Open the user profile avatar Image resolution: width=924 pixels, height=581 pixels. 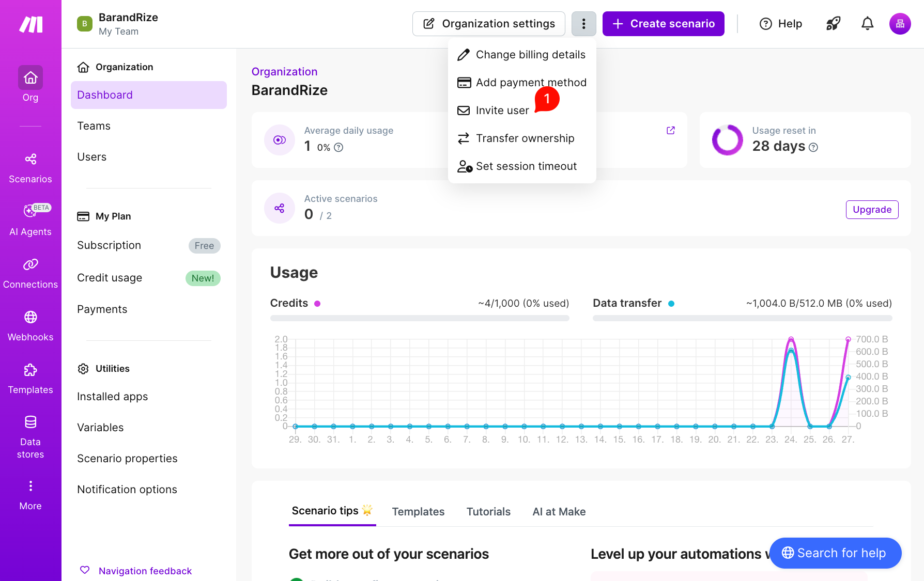900,24
